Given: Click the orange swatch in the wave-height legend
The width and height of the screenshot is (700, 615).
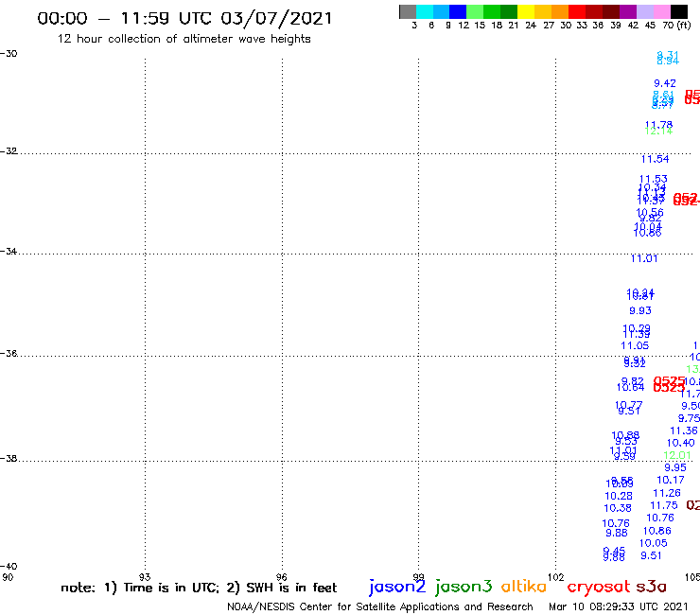Looking at the screenshot, I should [560, 11].
